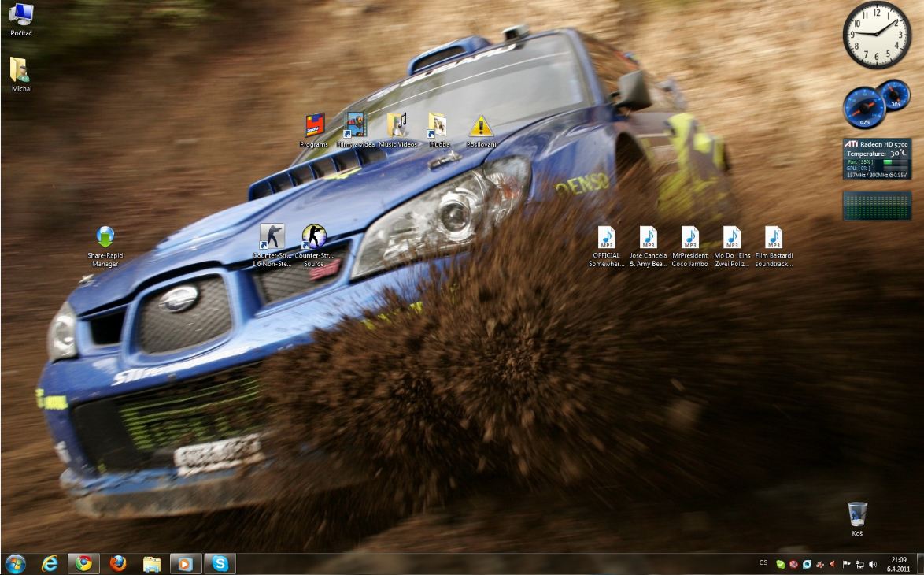Open the Počítač desktop icon
This screenshot has width=924, height=575.
tap(21, 14)
